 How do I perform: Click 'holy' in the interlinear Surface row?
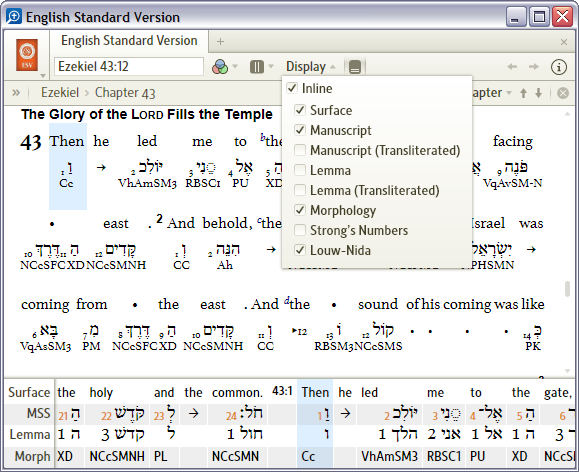point(101,393)
